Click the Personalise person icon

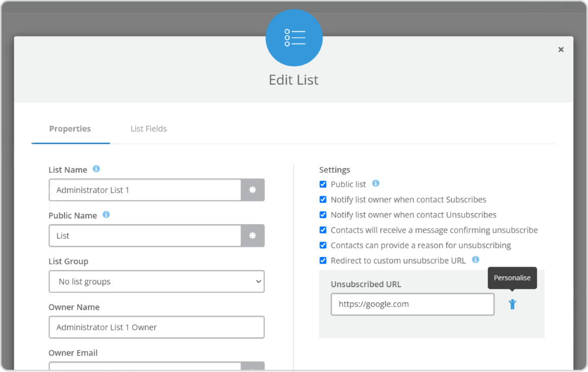[512, 304]
